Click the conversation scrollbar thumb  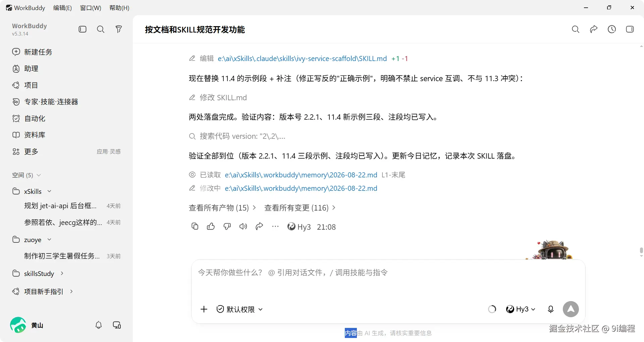(641, 251)
